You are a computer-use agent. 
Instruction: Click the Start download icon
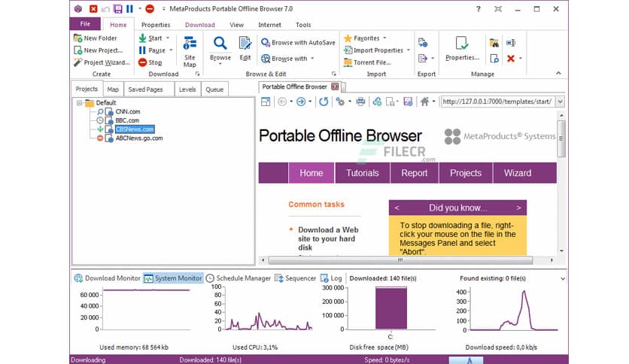142,38
